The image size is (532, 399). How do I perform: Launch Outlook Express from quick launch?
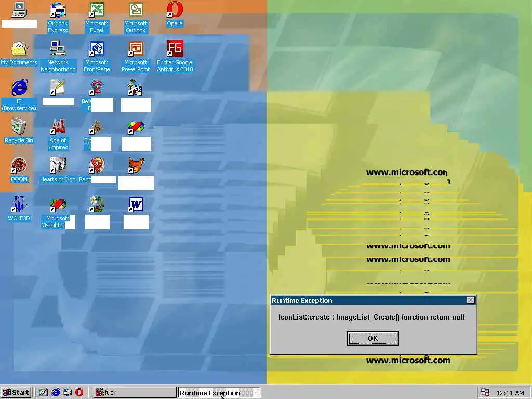point(68,393)
